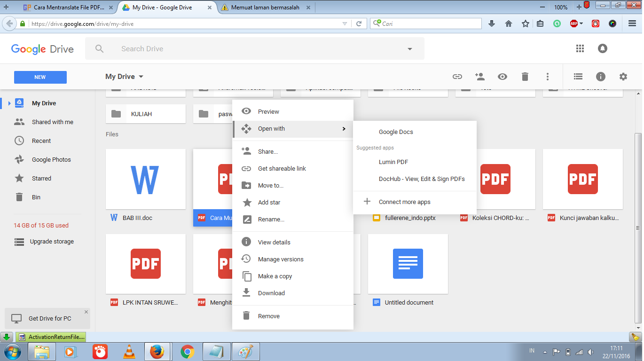Expand the My Drive tree arrow in sidebar
Screen dimensions: 644x361
9,103
